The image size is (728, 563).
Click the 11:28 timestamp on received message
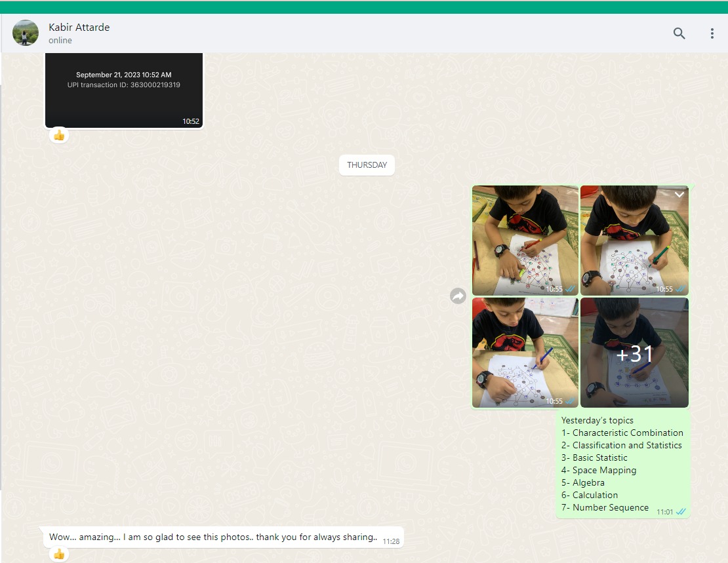click(x=391, y=541)
